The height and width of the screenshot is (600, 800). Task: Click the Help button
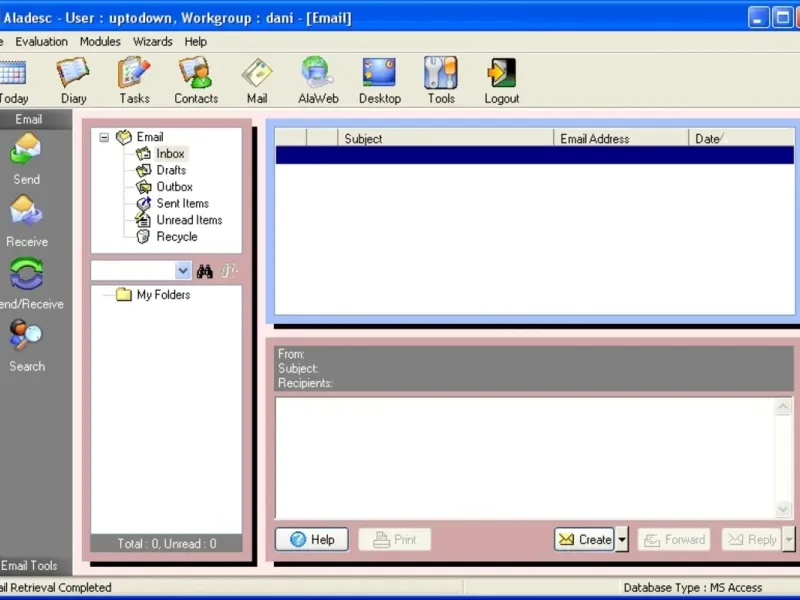pyautogui.click(x=312, y=539)
